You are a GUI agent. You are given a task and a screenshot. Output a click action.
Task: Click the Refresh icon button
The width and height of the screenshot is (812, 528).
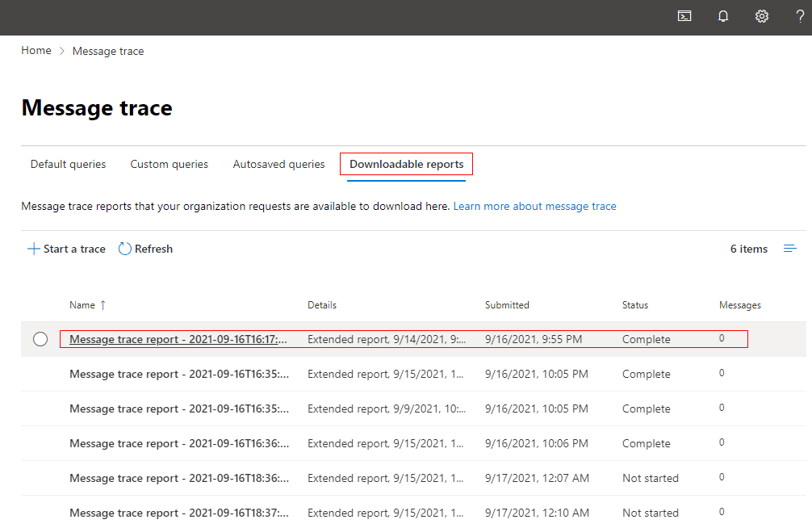coord(125,249)
